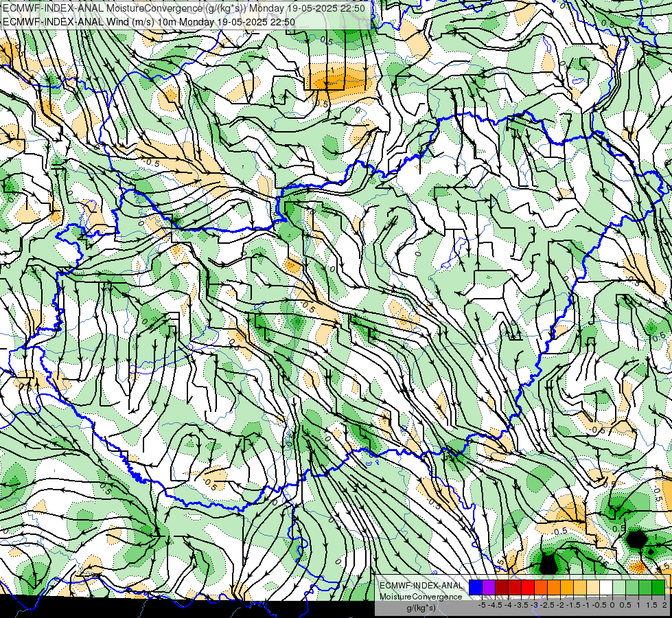This screenshot has width=672, height=618.
Task: Pick the pale peach swatch between -1 and -0.5
Action: (x=593, y=587)
